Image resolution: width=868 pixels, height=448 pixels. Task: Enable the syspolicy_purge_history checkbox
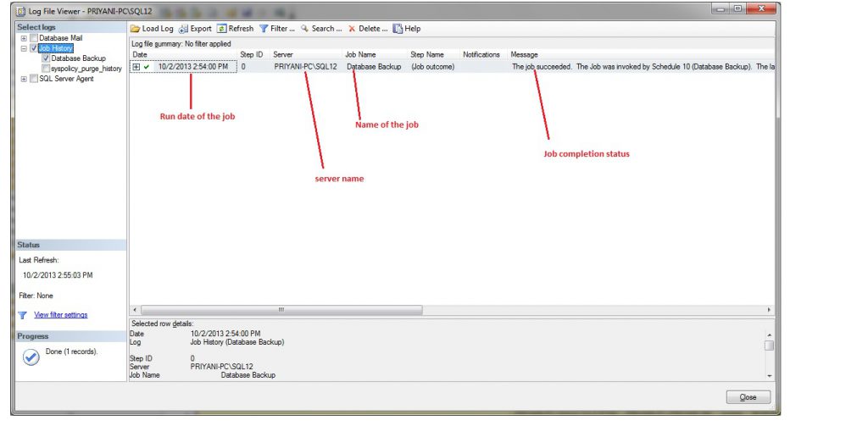pyautogui.click(x=46, y=69)
